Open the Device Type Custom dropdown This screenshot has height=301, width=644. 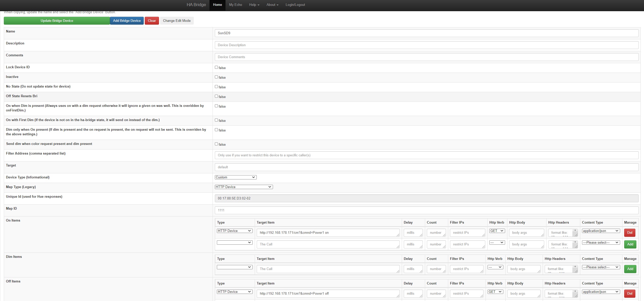(235, 177)
